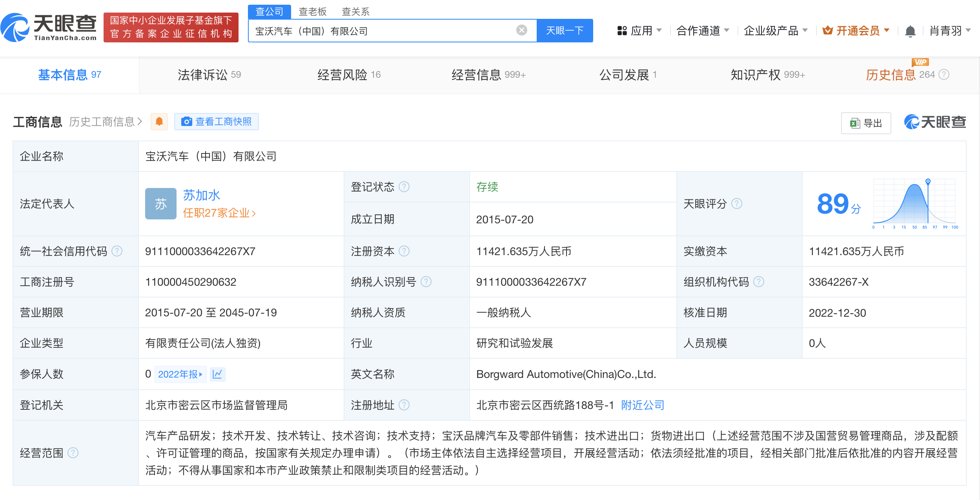Image resolution: width=980 pixels, height=500 pixels.
Task: Click English name Borgward Automotive(China)Co.,Ltd.
Action: coord(566,374)
